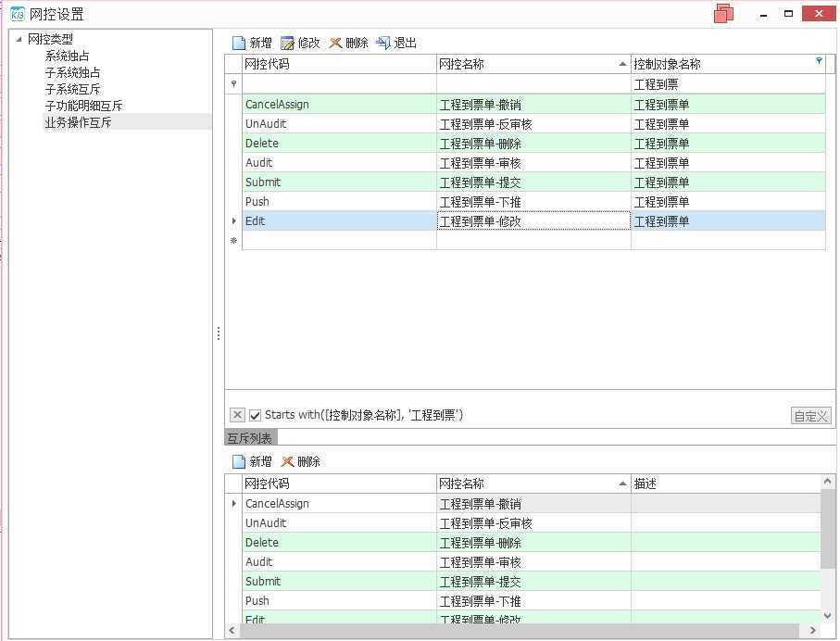840x641 pixels.
Task: Select 系统独占 in the tree
Action: pyautogui.click(x=67, y=56)
